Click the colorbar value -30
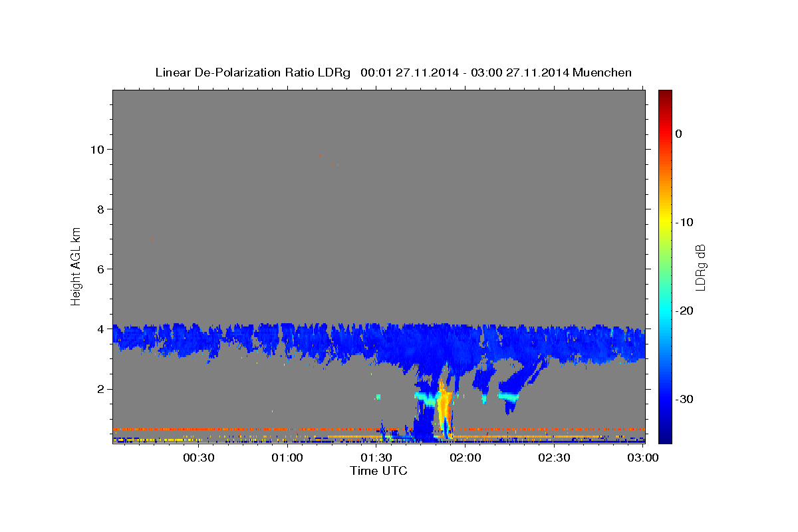798x532 pixels. (x=684, y=399)
